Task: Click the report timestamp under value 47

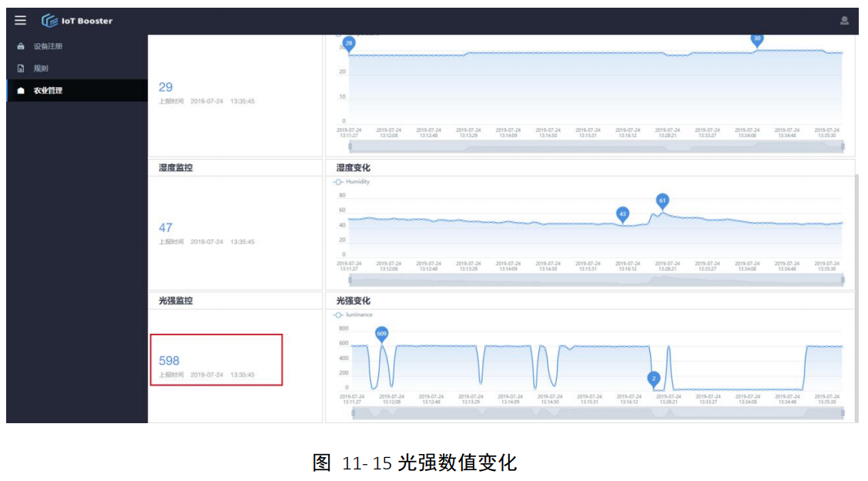Action: [x=206, y=242]
